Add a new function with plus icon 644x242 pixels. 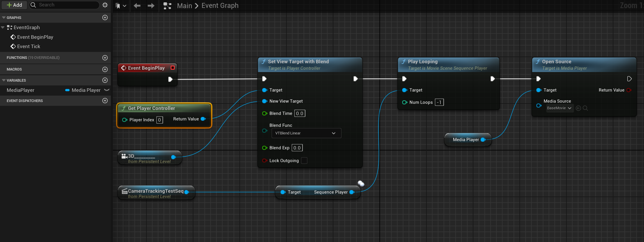[x=105, y=58]
